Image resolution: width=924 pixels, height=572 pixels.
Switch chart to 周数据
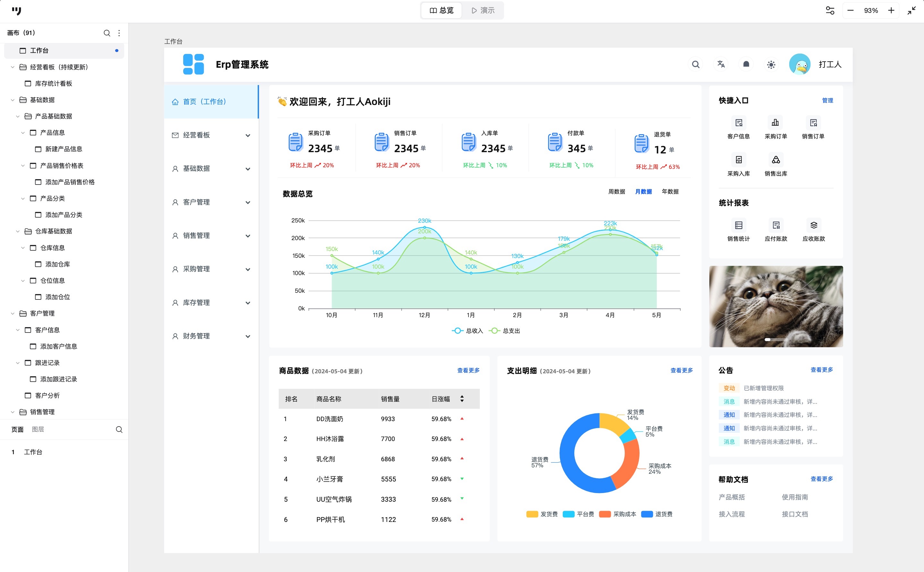616,191
